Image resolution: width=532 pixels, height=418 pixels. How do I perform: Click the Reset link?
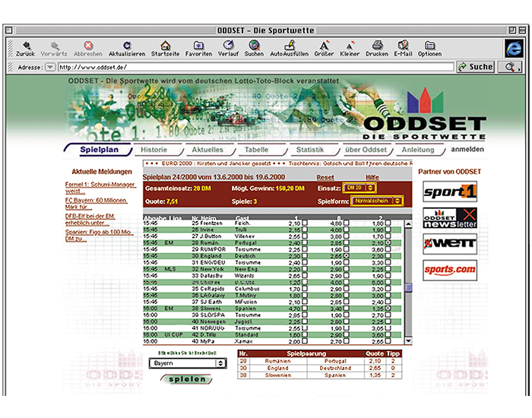325,177
